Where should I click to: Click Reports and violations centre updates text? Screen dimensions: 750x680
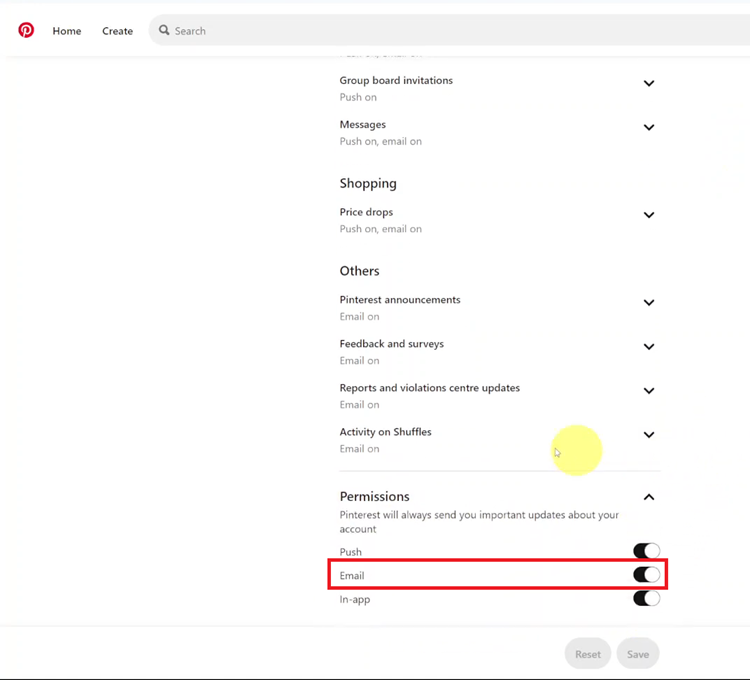430,388
